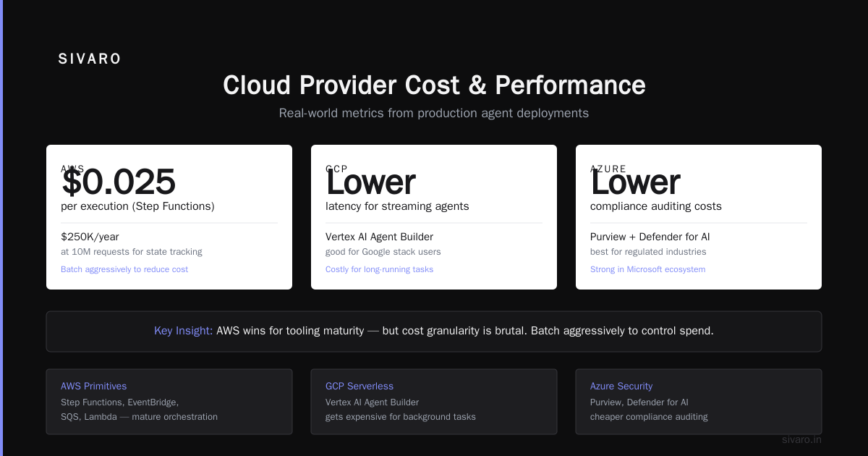Viewport: 868px width, 456px height.
Task: Click the 'Real-world metrics from production agent deployments' subtitle
Action: click(434, 113)
